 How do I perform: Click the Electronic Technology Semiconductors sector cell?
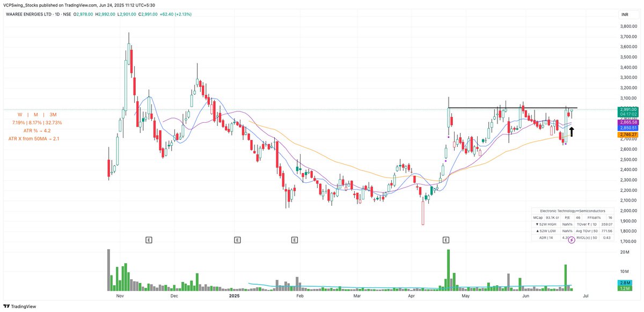pos(573,211)
